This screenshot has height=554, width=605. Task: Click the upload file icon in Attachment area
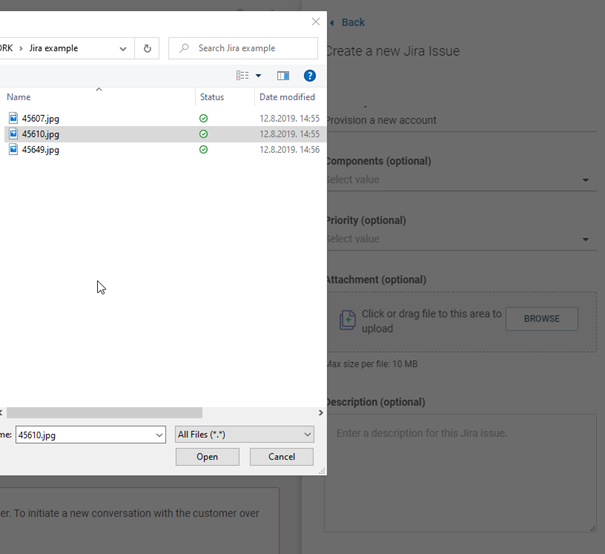tap(347, 320)
